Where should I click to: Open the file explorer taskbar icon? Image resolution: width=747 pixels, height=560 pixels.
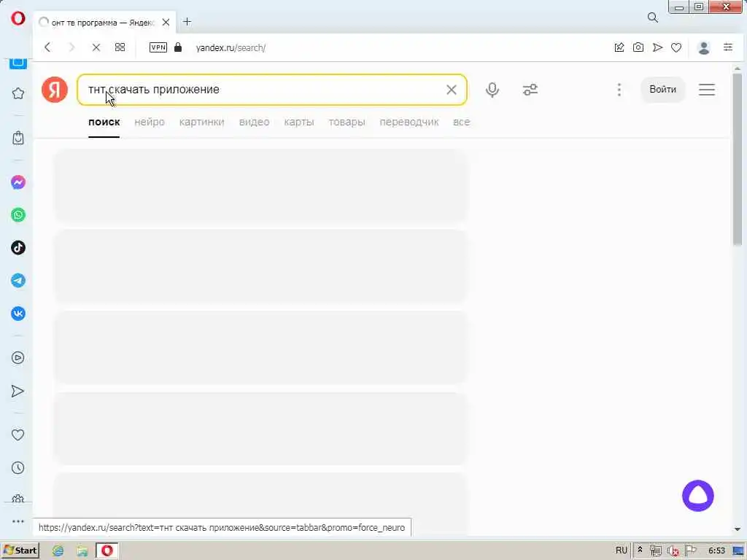point(82,551)
